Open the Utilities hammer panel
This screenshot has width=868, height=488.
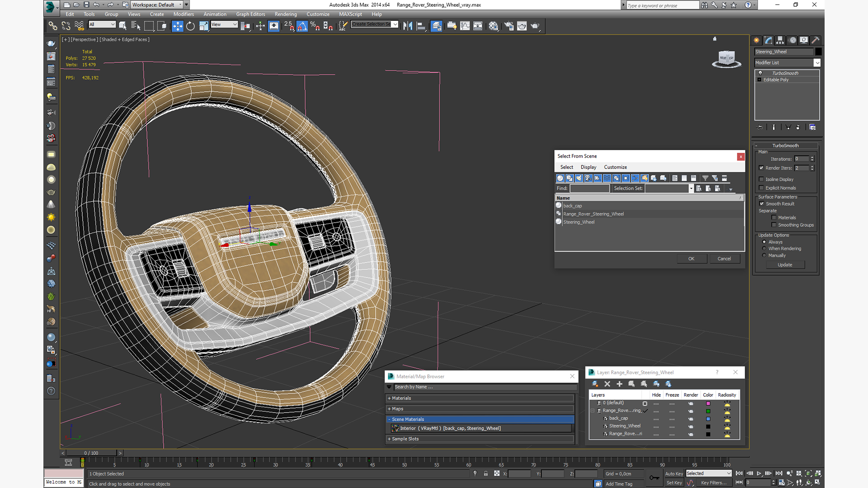816,40
